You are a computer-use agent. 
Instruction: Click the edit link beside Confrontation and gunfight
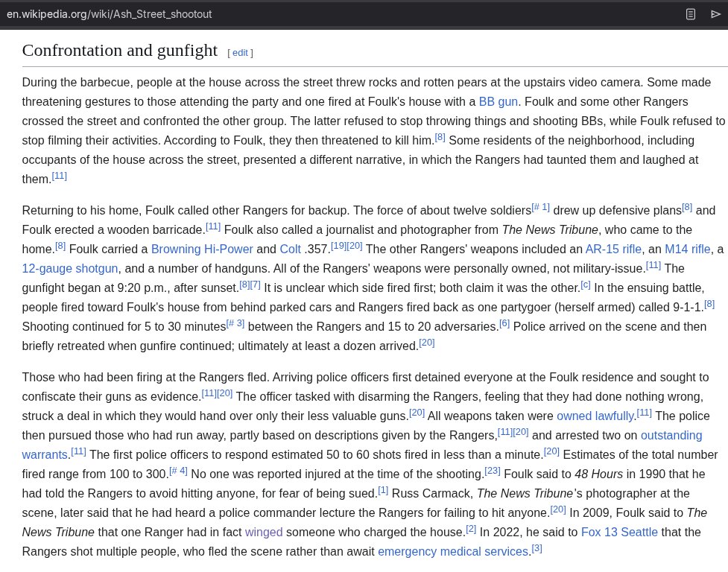coord(240,53)
